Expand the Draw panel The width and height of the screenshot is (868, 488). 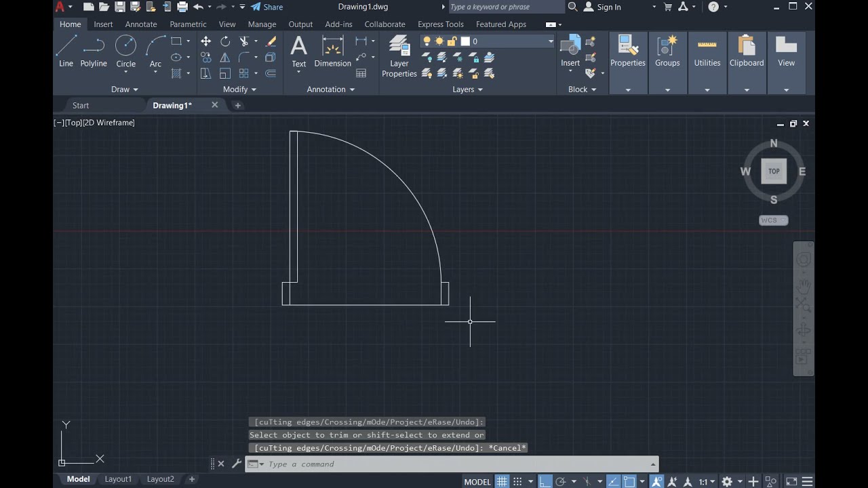pos(125,89)
